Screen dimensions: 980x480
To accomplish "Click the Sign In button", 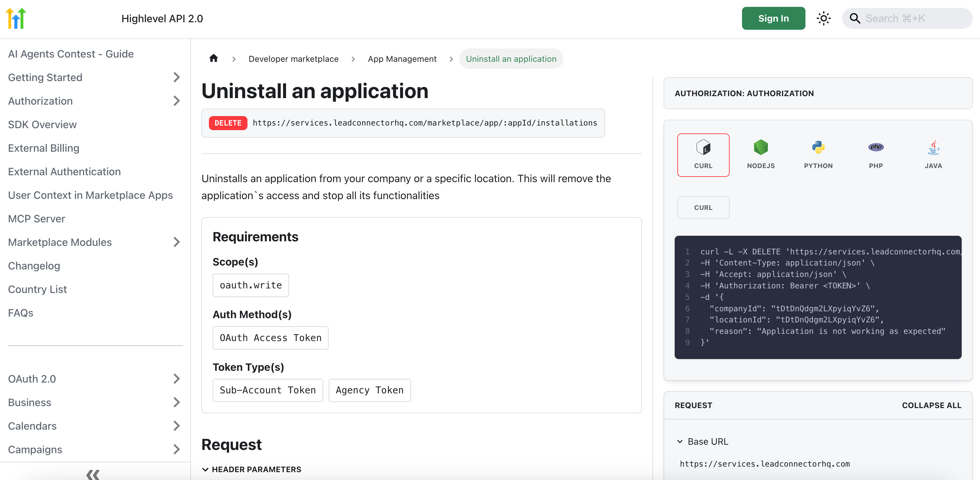I will tap(773, 18).
